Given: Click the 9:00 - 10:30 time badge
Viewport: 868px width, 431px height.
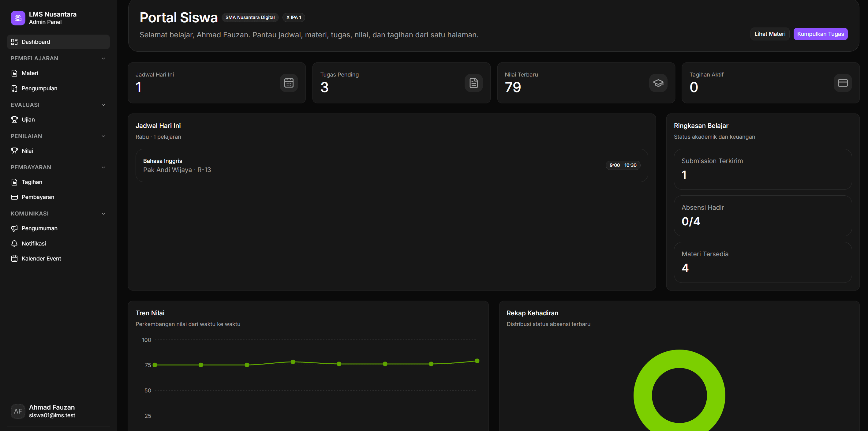Looking at the screenshot, I should 623,165.
